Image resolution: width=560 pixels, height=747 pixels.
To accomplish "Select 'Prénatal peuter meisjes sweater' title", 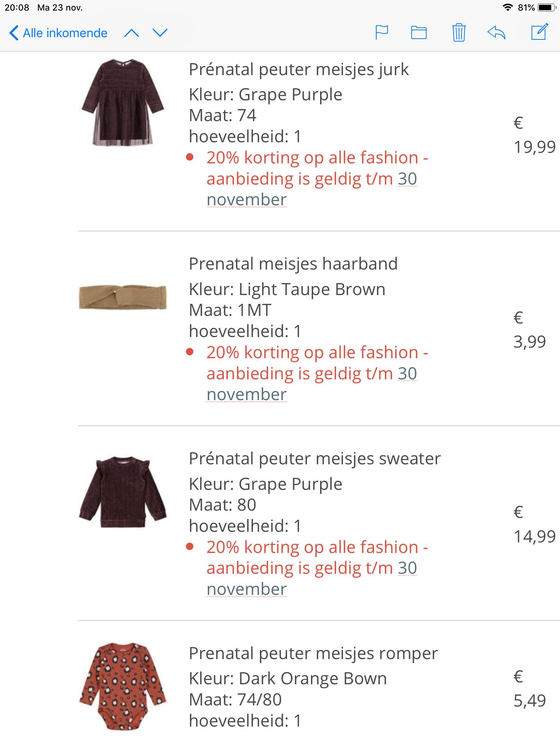I will [315, 458].
